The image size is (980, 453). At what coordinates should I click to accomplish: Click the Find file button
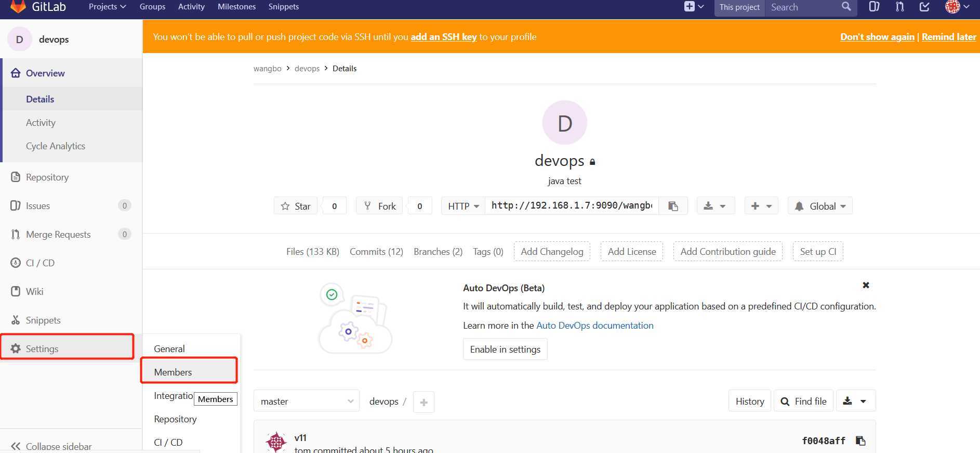pos(803,401)
